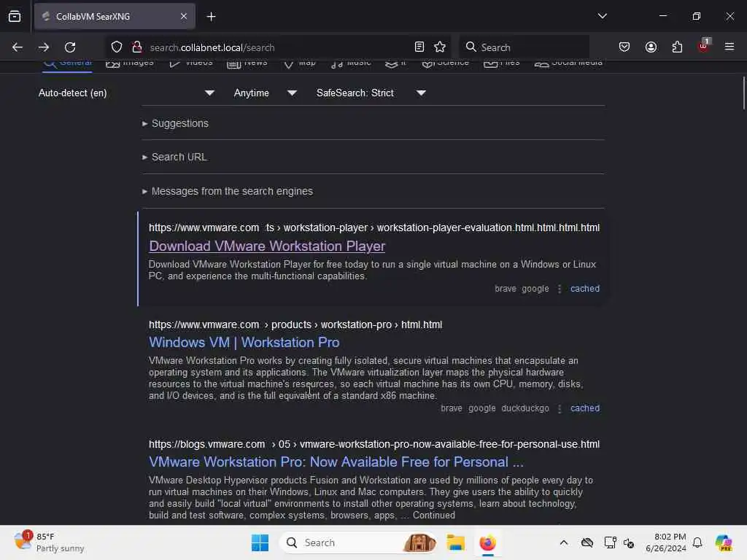Switch to the Music search category
The image size is (747, 560).
[351, 64]
